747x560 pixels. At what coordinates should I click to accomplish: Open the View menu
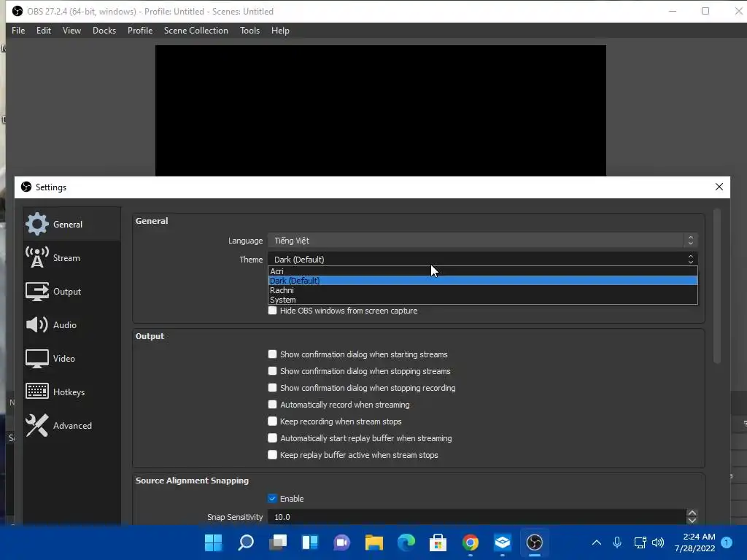coord(71,31)
